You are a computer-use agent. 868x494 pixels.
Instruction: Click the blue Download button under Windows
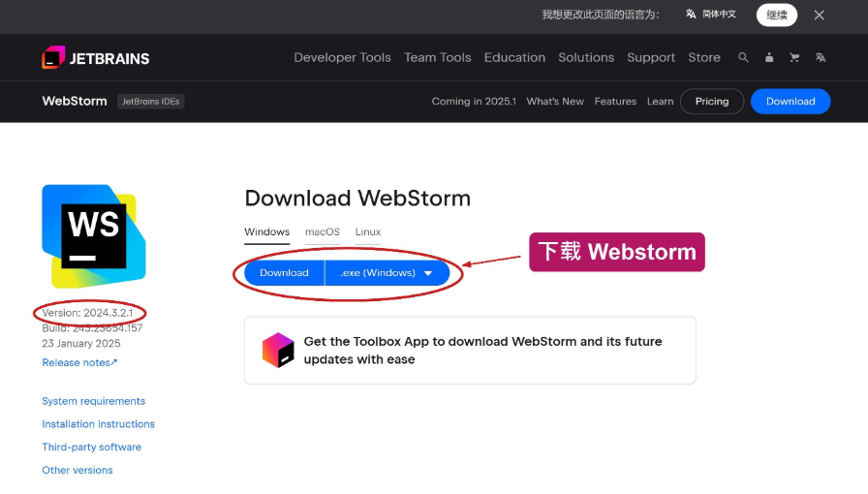coord(284,273)
